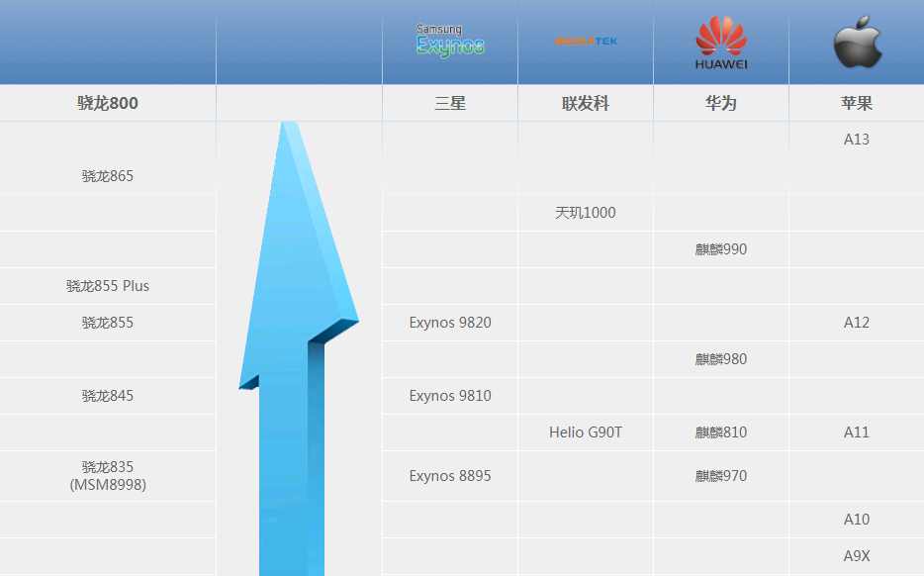Click the Exynos 9810 cell

coord(450,396)
